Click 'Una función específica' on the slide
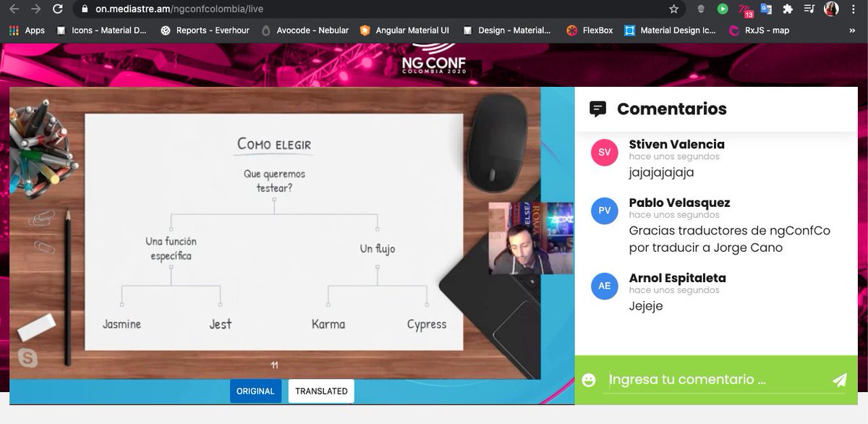Screen dimensions: 868x424 tap(171, 248)
